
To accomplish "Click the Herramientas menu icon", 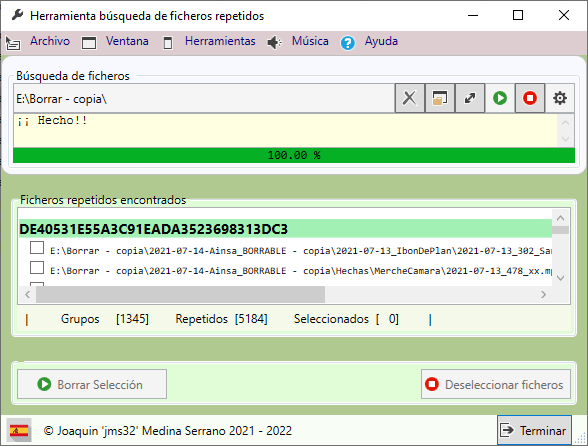I will [x=168, y=43].
